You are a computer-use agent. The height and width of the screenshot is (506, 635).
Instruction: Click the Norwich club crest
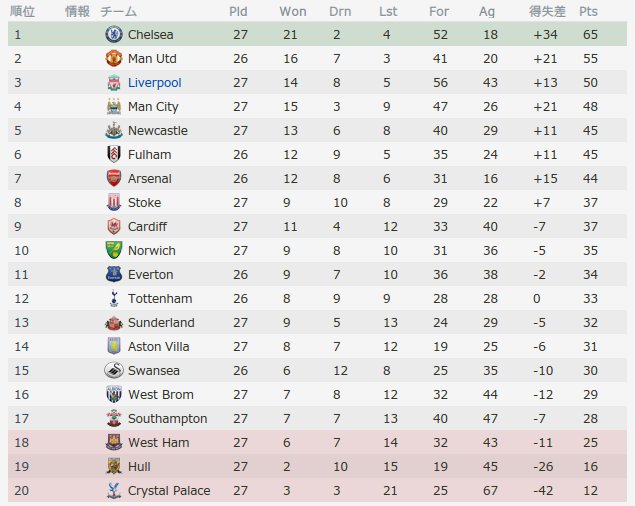point(114,250)
